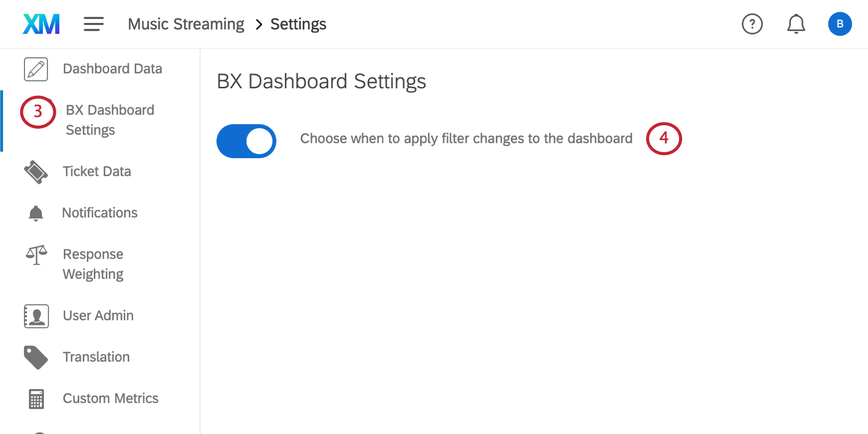868x434 pixels.
Task: Open the user profile avatar menu
Action: point(840,23)
